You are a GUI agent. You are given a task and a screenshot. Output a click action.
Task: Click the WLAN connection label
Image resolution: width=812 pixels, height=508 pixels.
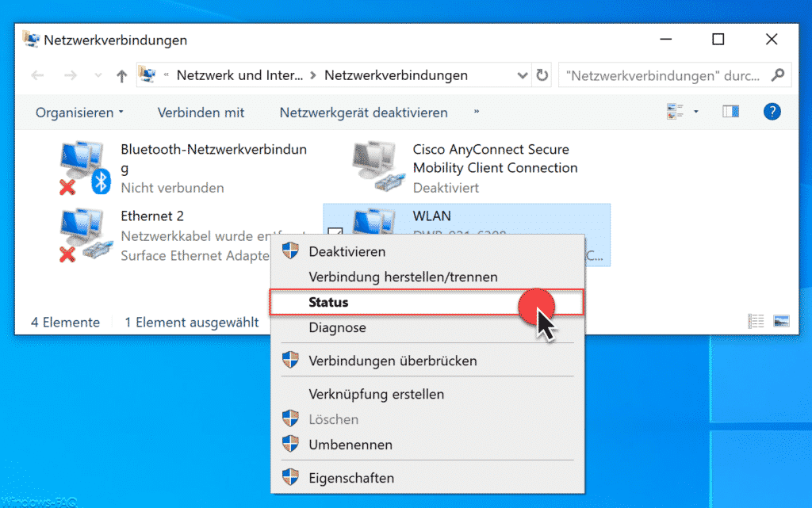(x=432, y=216)
